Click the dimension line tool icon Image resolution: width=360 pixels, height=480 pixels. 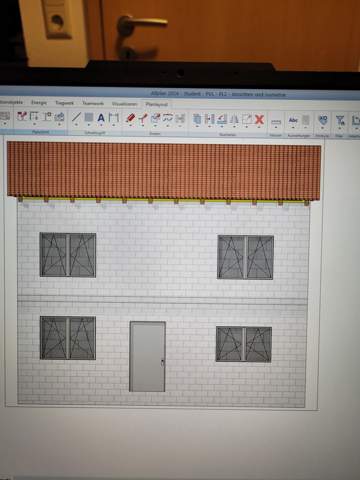(x=114, y=118)
